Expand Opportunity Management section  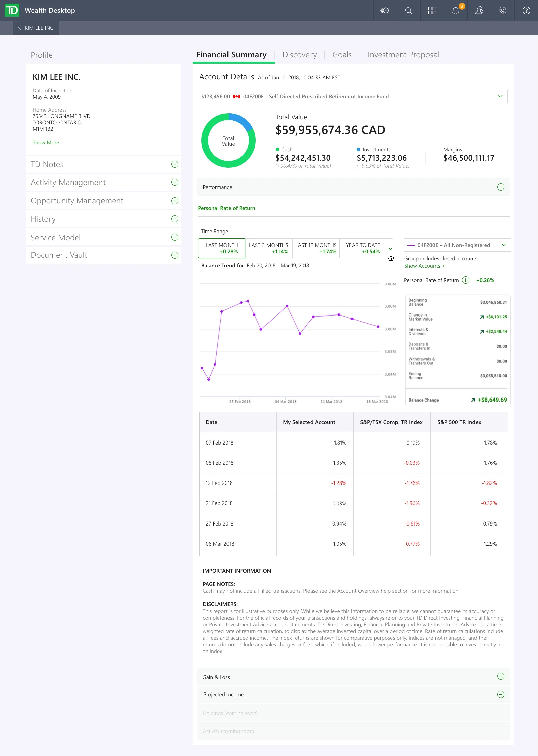(x=175, y=201)
